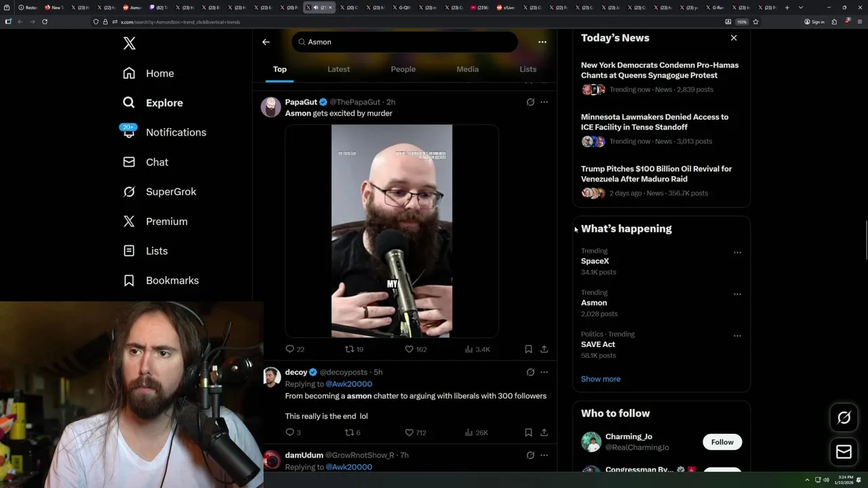868x488 pixels.
Task: Reply to the decoy post
Action: (293, 432)
